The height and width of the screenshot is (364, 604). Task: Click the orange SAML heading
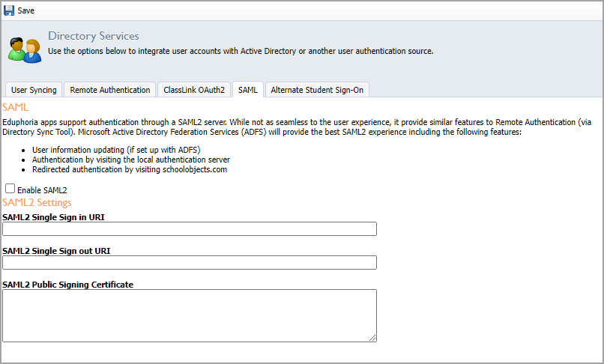(16, 107)
